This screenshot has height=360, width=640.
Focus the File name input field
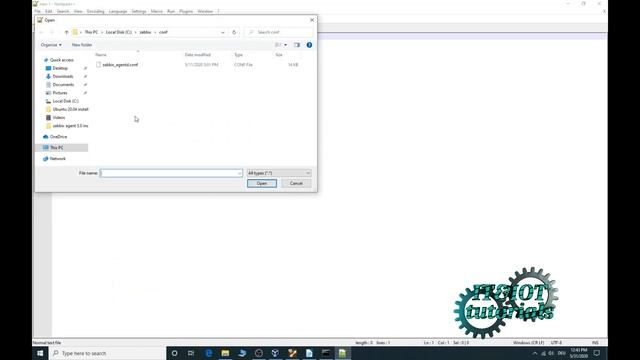pos(171,173)
